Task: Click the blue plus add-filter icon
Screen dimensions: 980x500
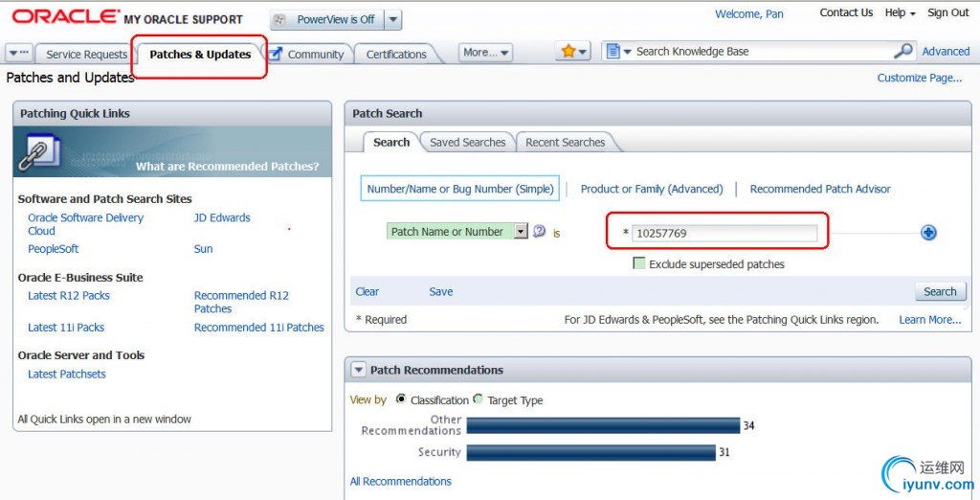Action: point(928,233)
